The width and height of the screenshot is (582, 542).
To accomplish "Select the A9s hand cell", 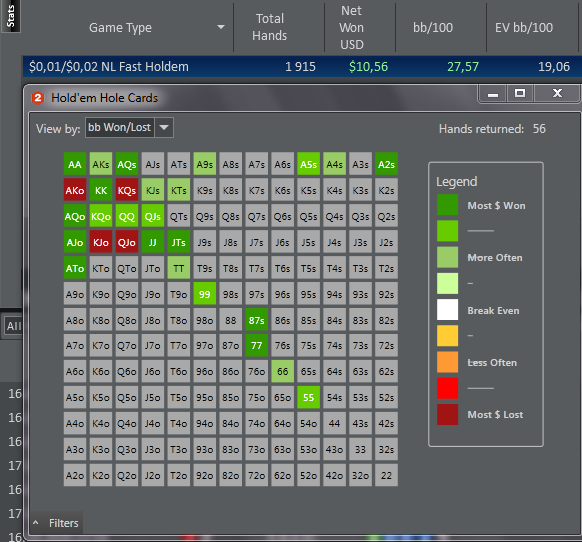I will coord(205,164).
